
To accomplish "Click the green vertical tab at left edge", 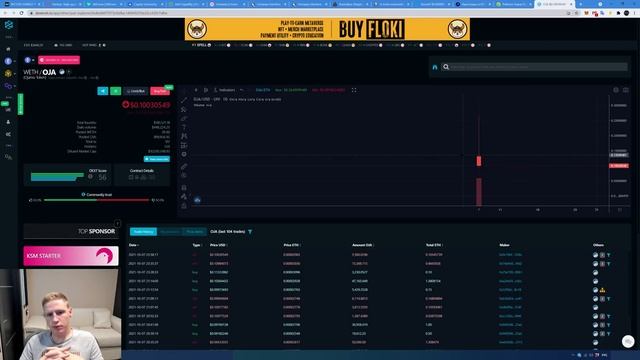I will pyautogui.click(x=20, y=104).
